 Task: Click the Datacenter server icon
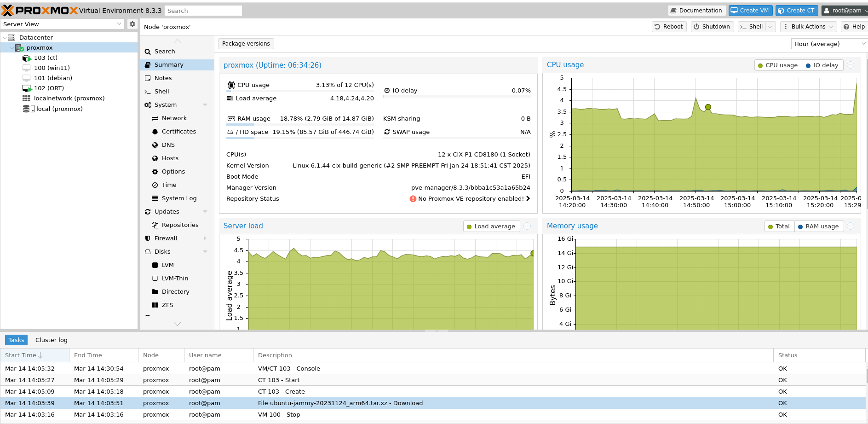click(11, 38)
